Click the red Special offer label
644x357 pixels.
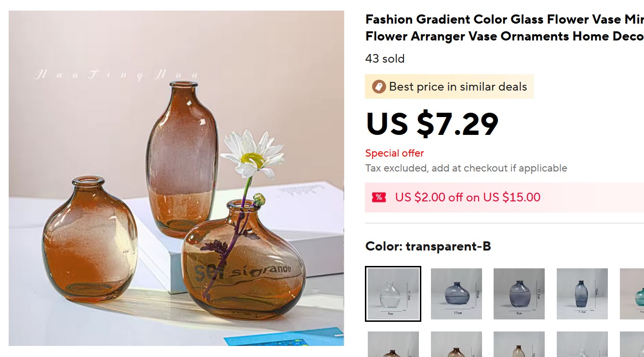click(x=394, y=153)
